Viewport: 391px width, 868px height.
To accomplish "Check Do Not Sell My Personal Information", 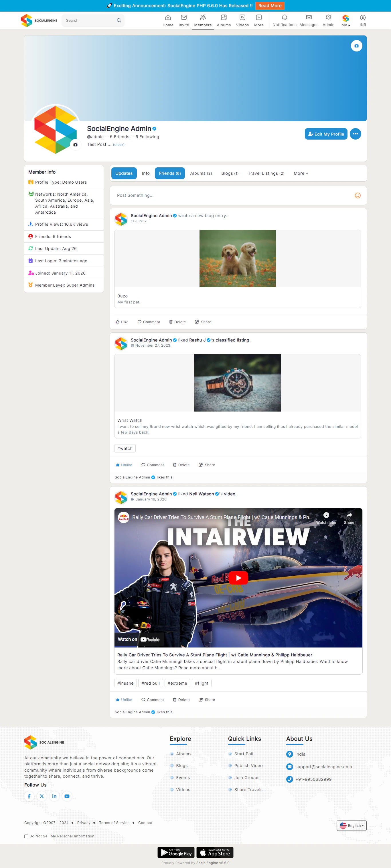I will click(x=26, y=836).
